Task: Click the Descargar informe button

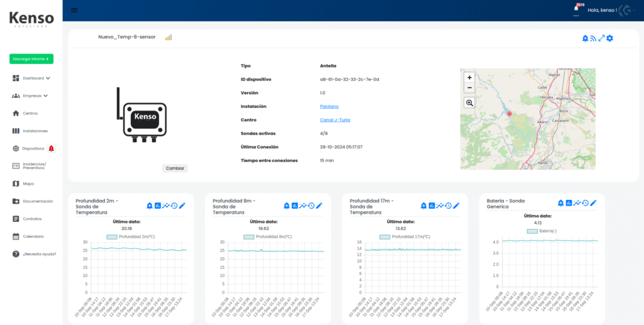Action: tap(31, 59)
